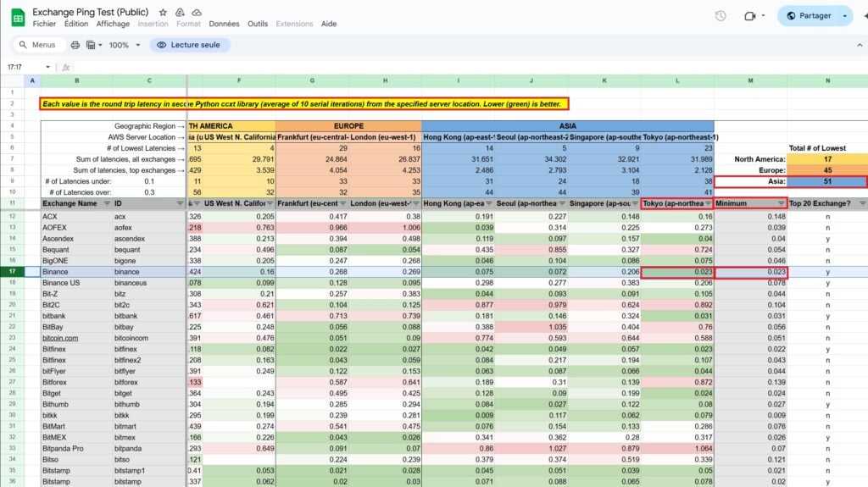The image size is (868, 487).
Task: Star the Exchange Ping Test document
Action: click(x=163, y=12)
